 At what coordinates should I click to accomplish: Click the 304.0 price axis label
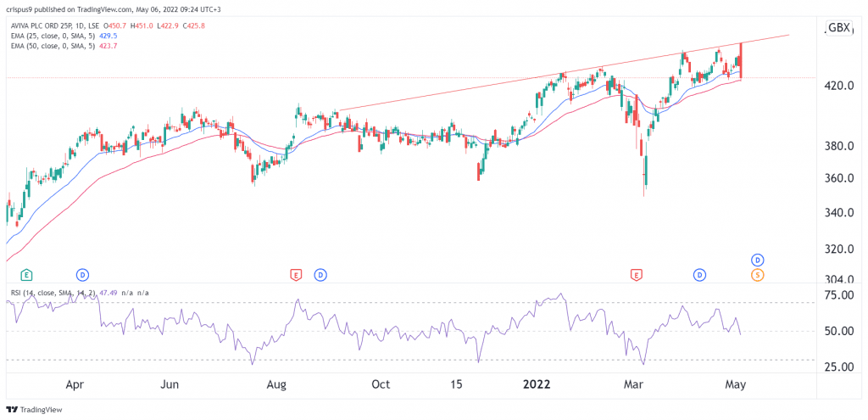coord(840,279)
